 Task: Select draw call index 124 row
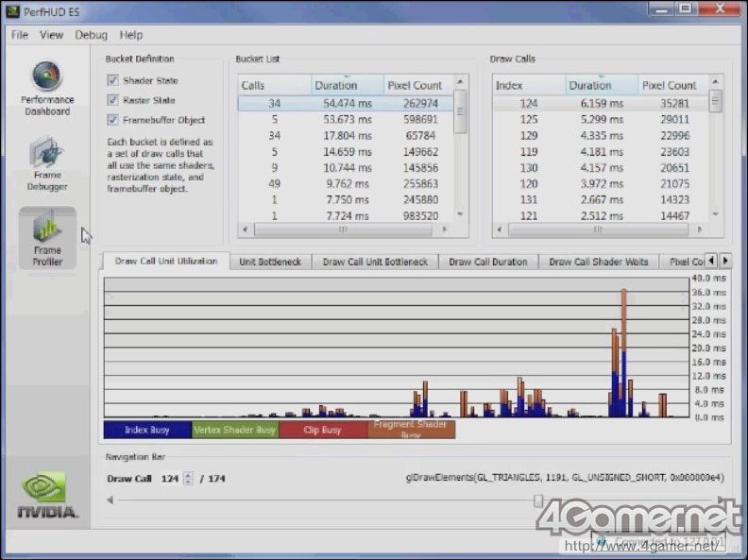point(600,104)
